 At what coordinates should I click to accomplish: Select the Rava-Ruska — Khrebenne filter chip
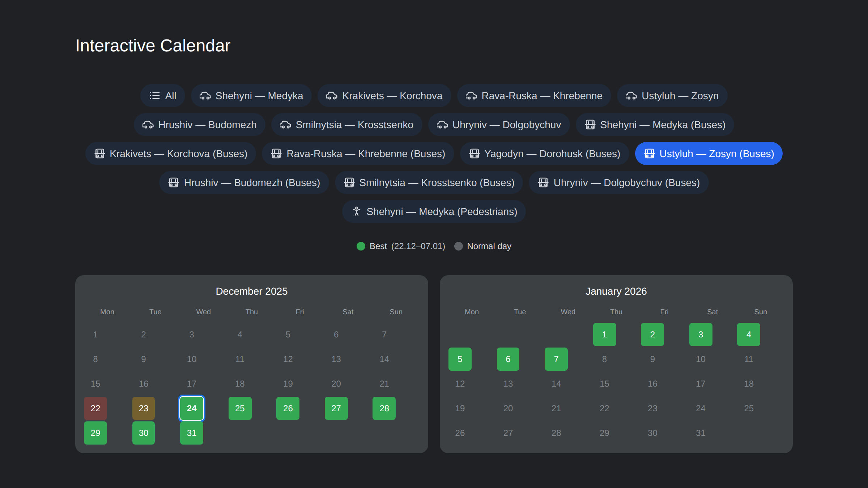click(x=534, y=96)
